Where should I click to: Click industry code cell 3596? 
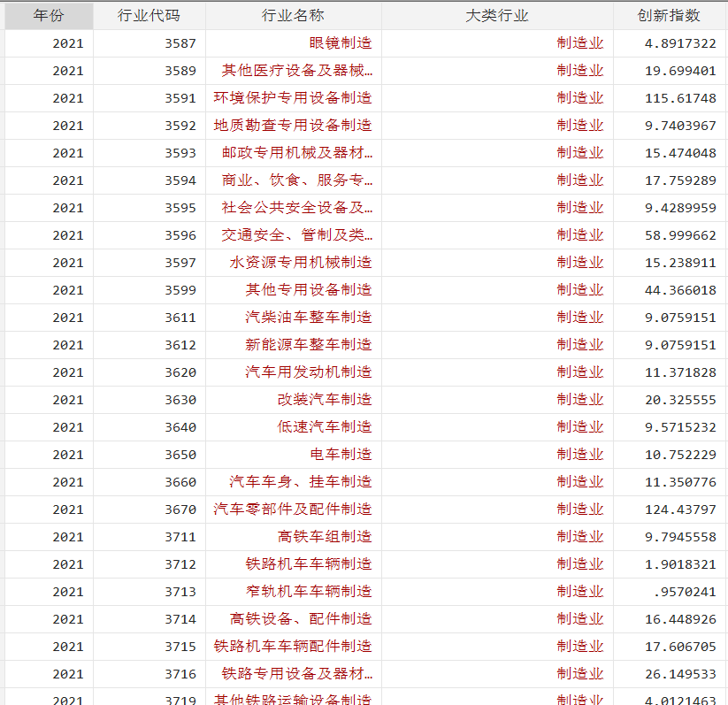[x=149, y=235]
